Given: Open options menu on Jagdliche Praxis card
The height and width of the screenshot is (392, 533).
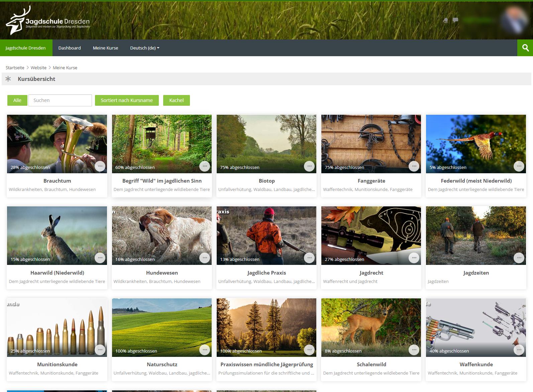Looking at the screenshot, I should 309,258.
